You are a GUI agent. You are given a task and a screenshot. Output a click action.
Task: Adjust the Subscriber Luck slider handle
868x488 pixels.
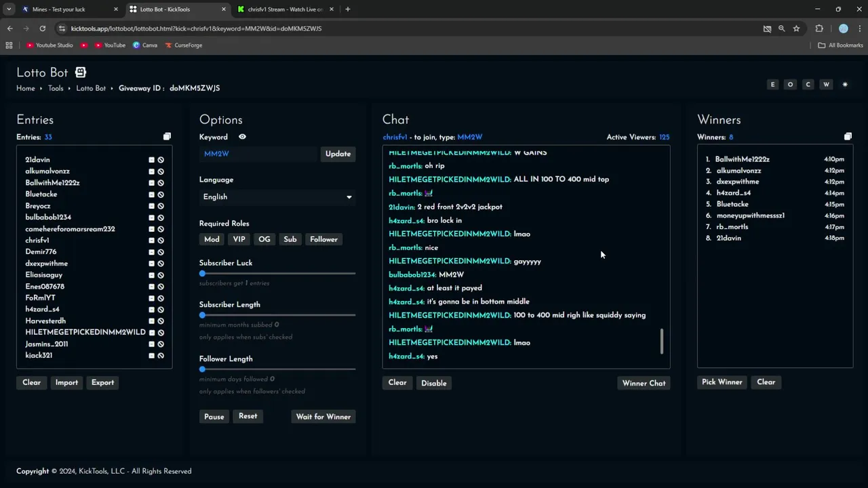202,274
